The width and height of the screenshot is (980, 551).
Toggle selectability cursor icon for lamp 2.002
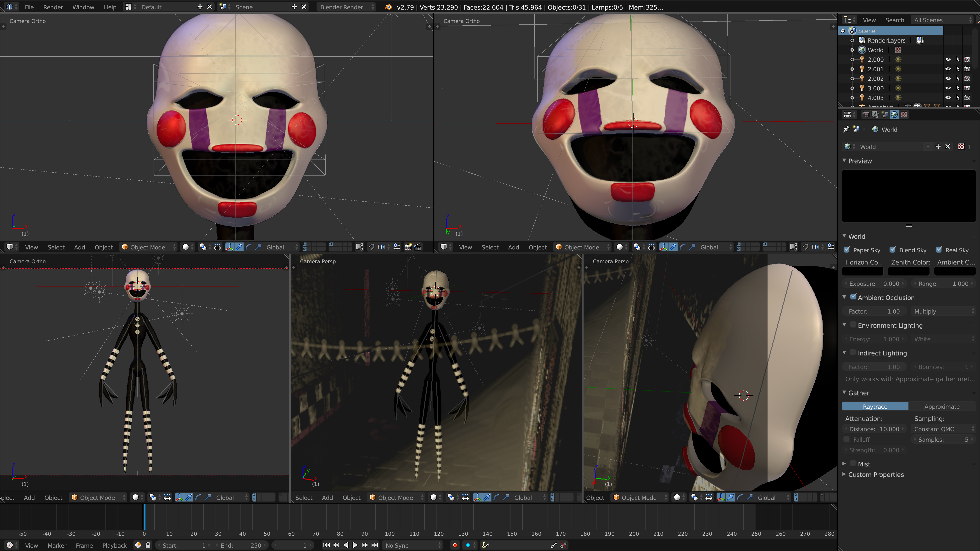click(958, 78)
